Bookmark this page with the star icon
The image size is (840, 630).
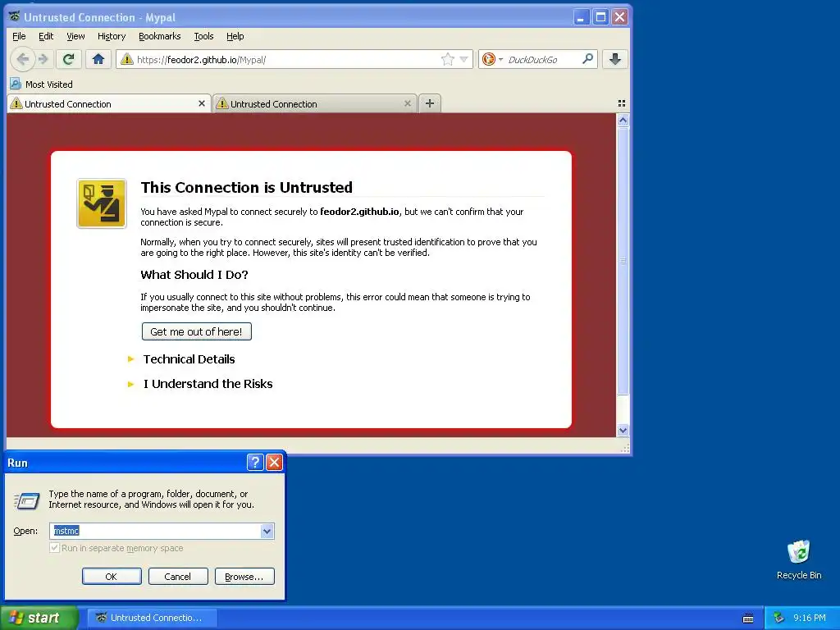coord(447,59)
